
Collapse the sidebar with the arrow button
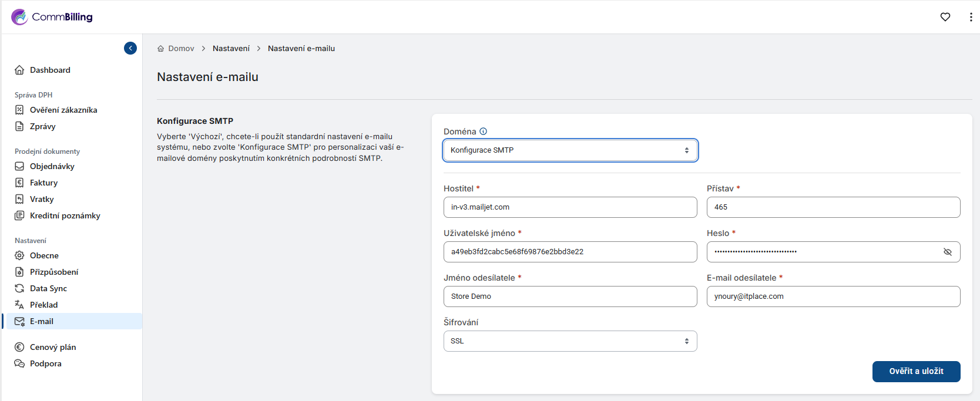click(130, 48)
